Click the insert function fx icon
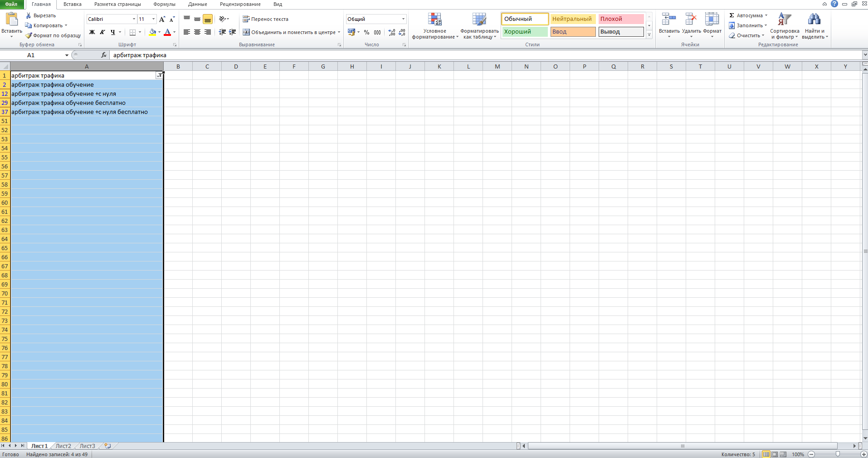 point(104,55)
